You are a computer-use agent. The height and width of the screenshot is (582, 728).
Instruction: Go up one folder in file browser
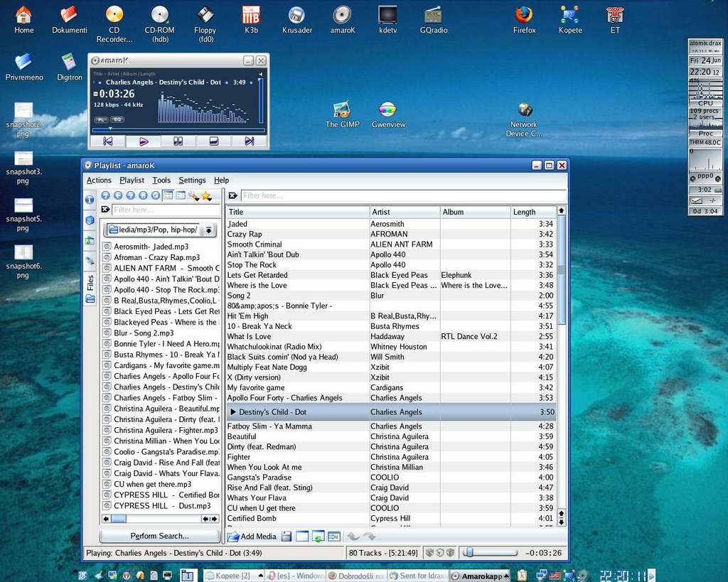(106, 196)
